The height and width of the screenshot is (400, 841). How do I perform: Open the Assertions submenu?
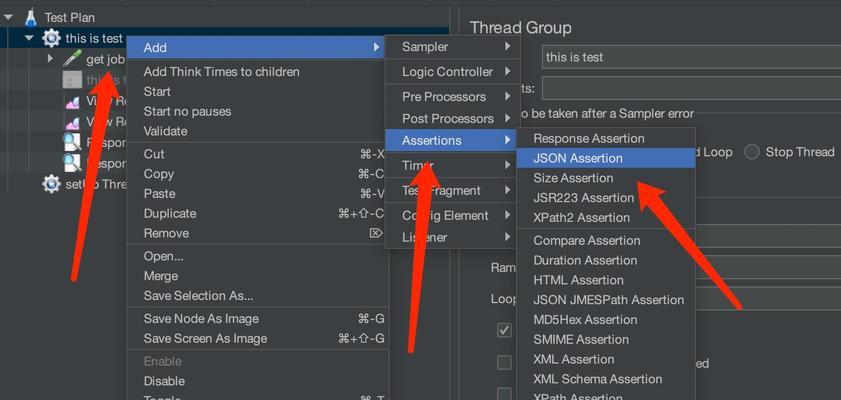click(452, 140)
